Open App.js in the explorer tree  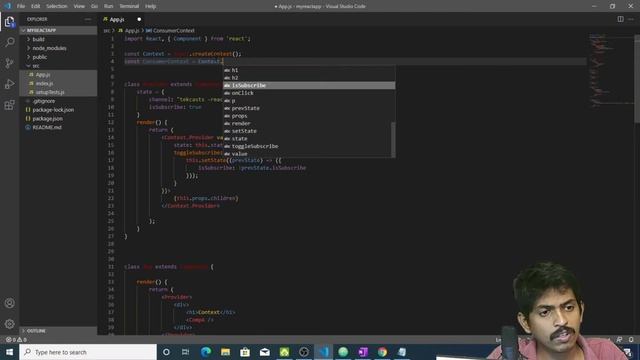[58, 75]
